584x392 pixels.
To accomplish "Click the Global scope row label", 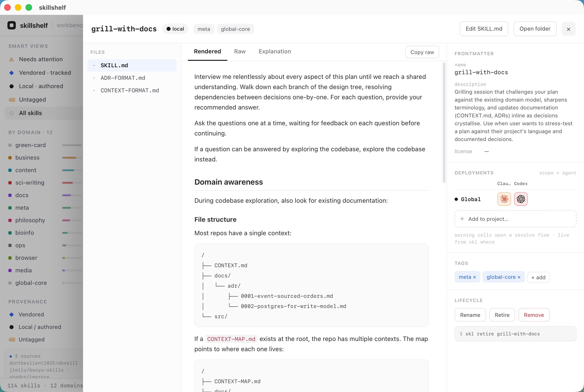I will [471, 199].
